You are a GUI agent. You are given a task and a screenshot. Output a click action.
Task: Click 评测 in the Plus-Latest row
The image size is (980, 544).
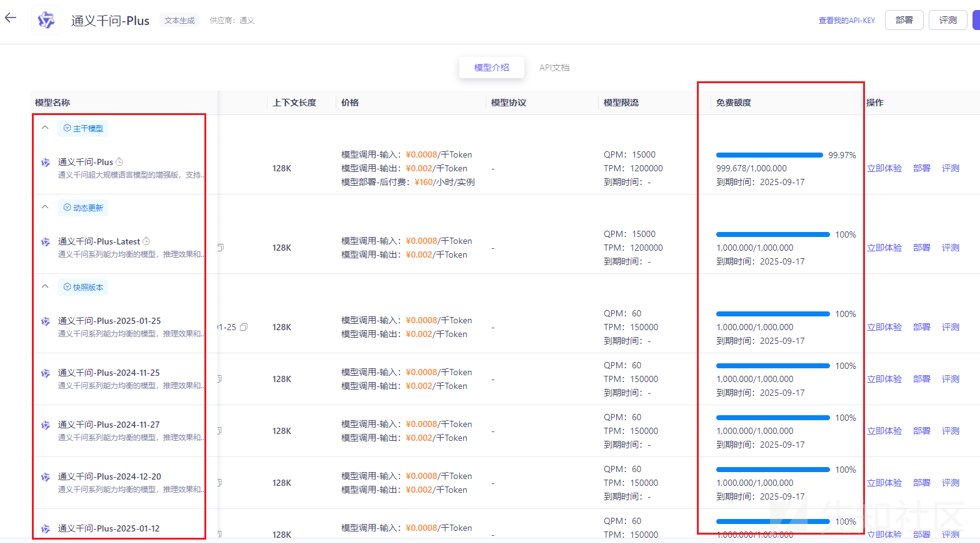pyautogui.click(x=951, y=248)
